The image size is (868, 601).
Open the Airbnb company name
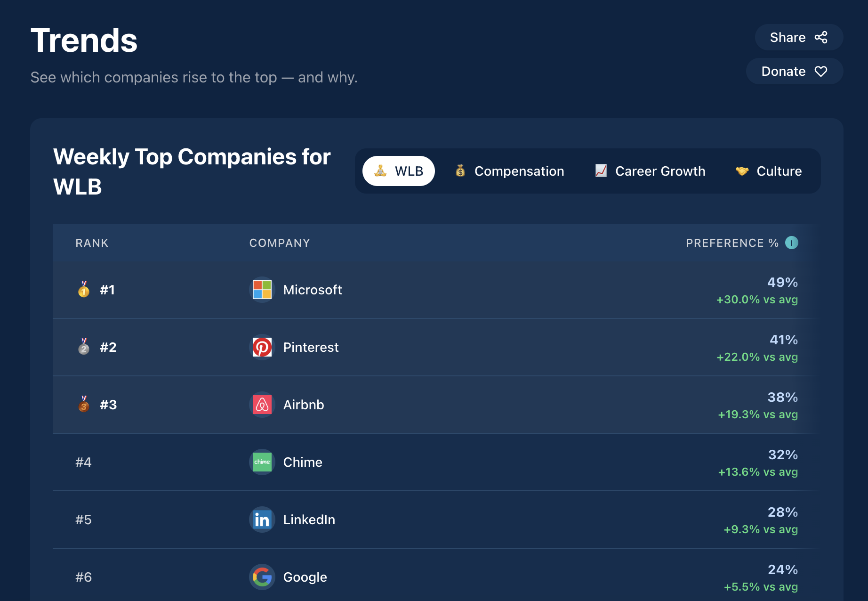(x=304, y=405)
